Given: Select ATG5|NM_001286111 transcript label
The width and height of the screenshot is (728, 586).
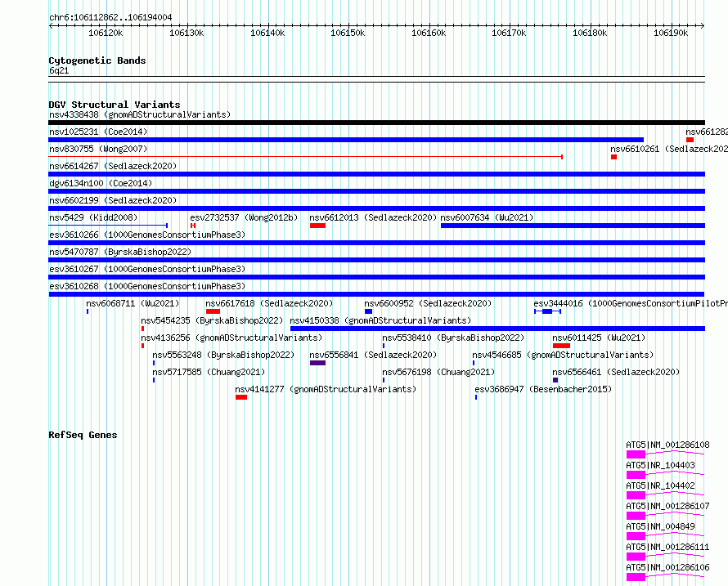Looking at the screenshot, I should click(x=667, y=547).
